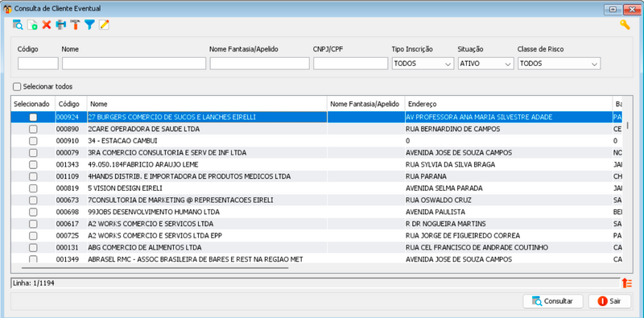Click the pencil edit note icon

click(x=104, y=25)
